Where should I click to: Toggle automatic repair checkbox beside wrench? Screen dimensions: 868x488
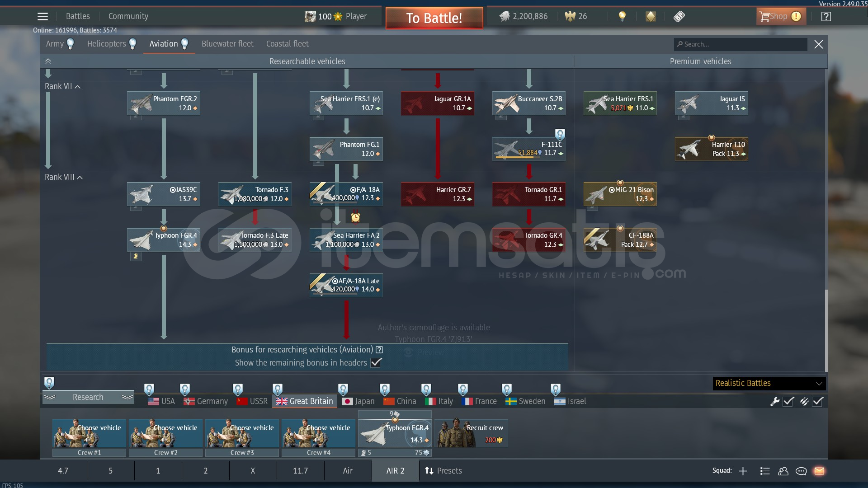[x=788, y=401]
